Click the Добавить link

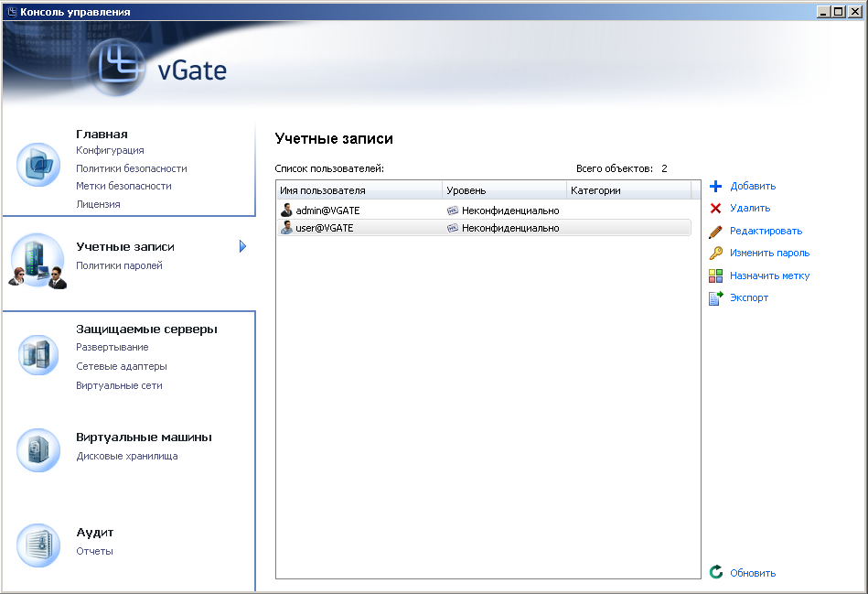click(753, 186)
